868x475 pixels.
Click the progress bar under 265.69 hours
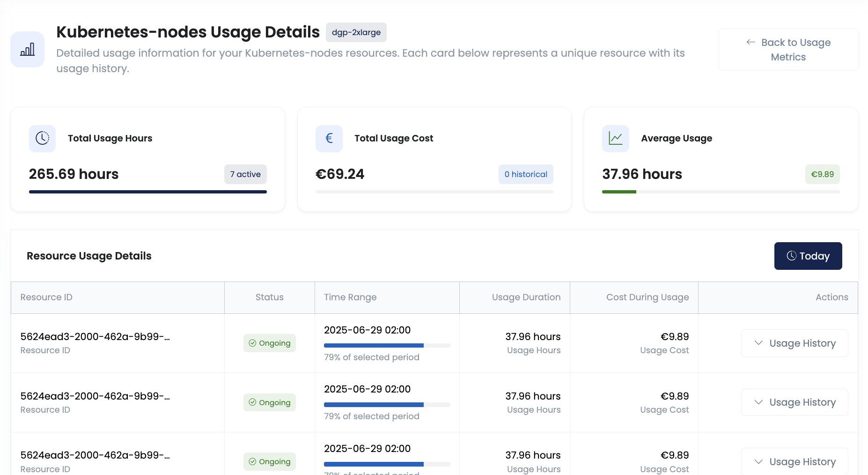pyautogui.click(x=148, y=192)
